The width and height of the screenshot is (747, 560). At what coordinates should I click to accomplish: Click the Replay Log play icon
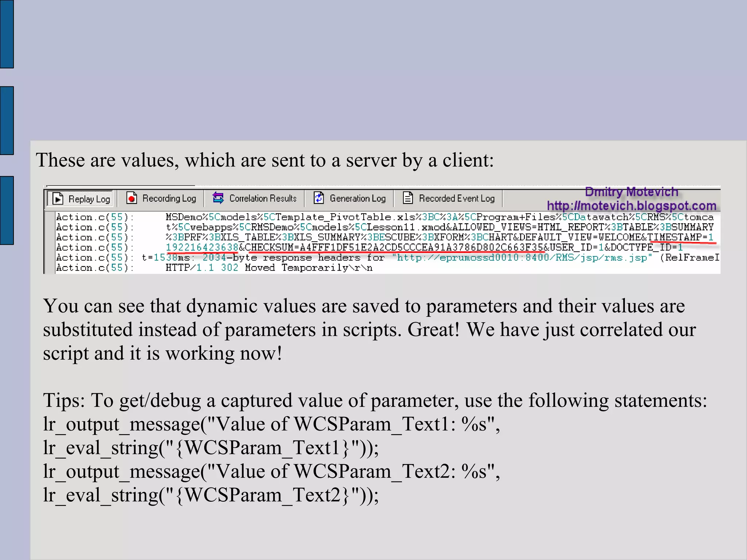58,199
